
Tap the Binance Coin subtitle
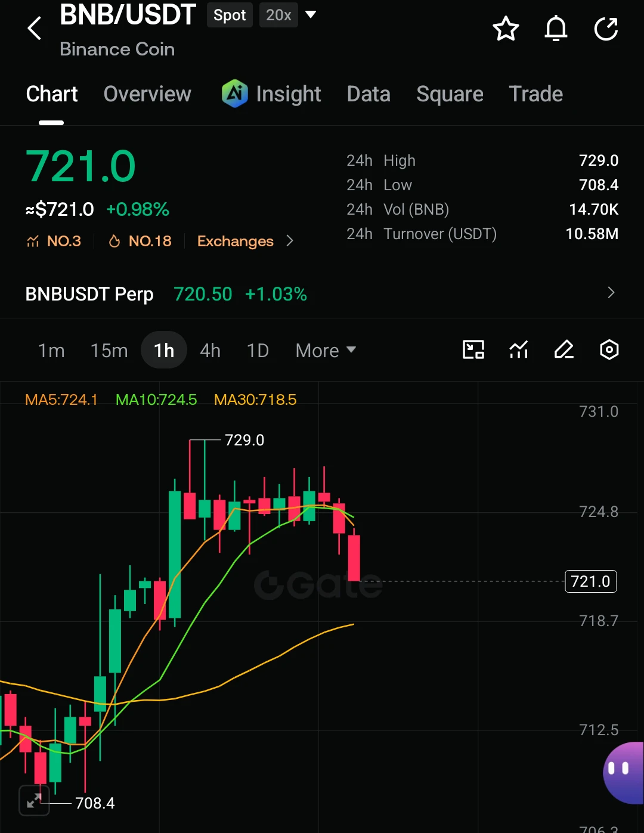point(117,49)
